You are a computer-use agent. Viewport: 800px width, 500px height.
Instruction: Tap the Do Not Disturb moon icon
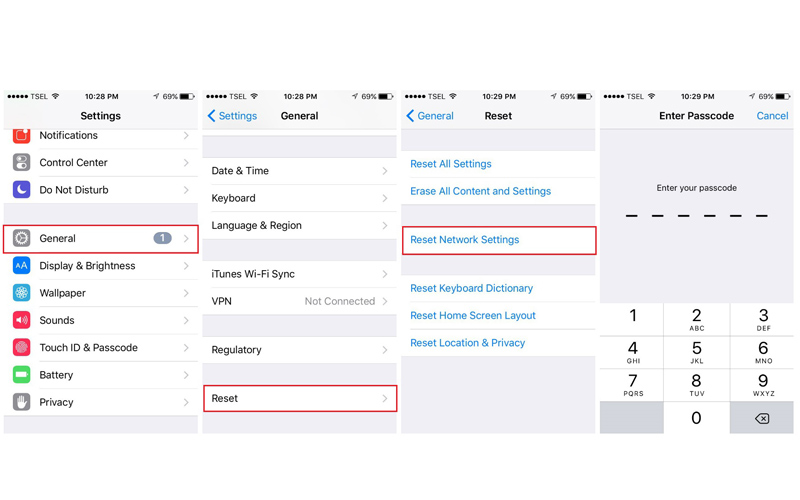[x=21, y=190]
